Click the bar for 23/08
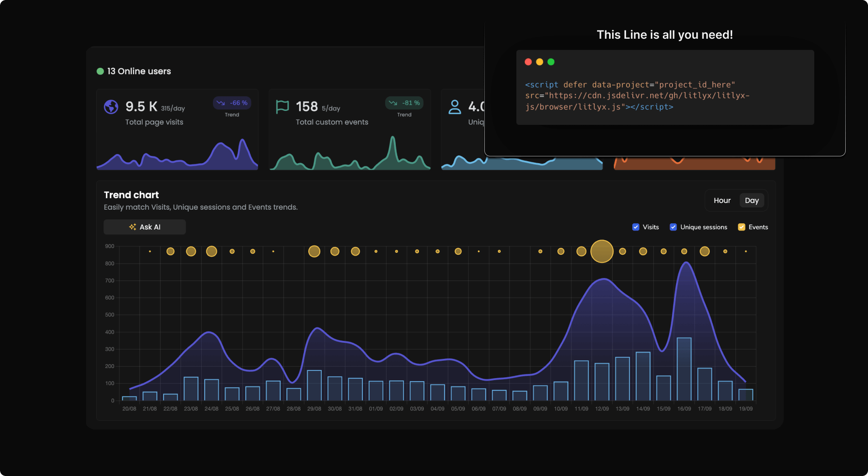868x476 pixels. tap(191, 389)
